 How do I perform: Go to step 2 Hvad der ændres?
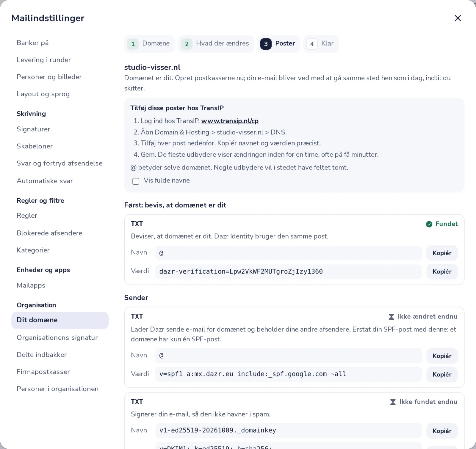point(216,44)
